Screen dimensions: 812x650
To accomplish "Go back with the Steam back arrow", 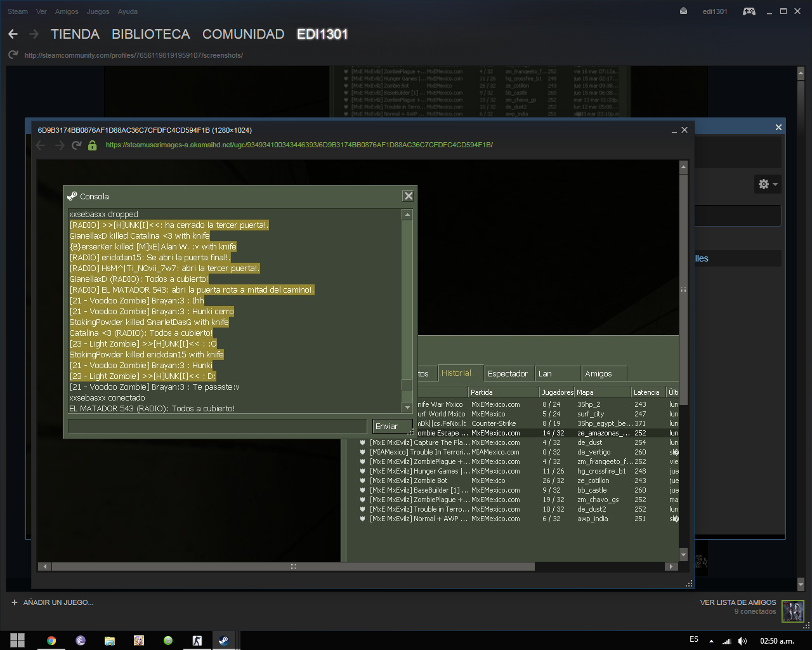I will (x=13, y=34).
